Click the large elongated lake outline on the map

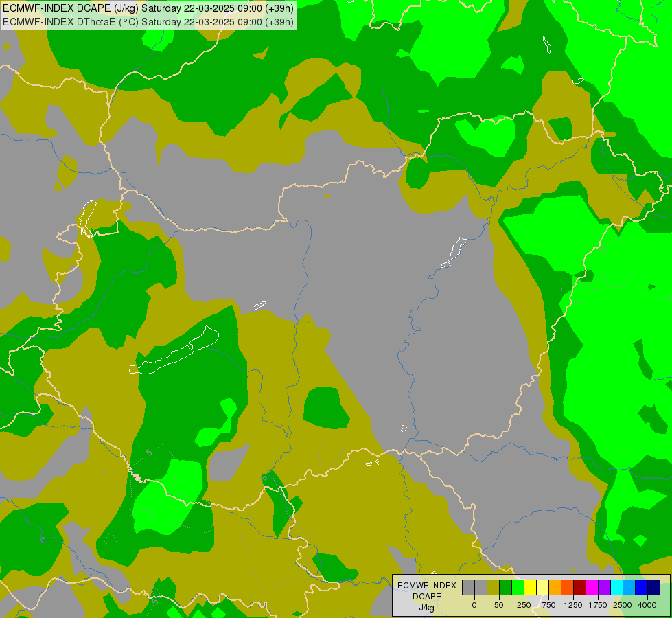174,351
